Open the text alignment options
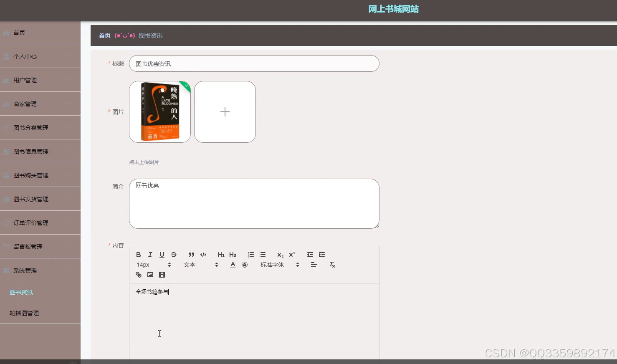The image size is (617, 364). (x=314, y=265)
